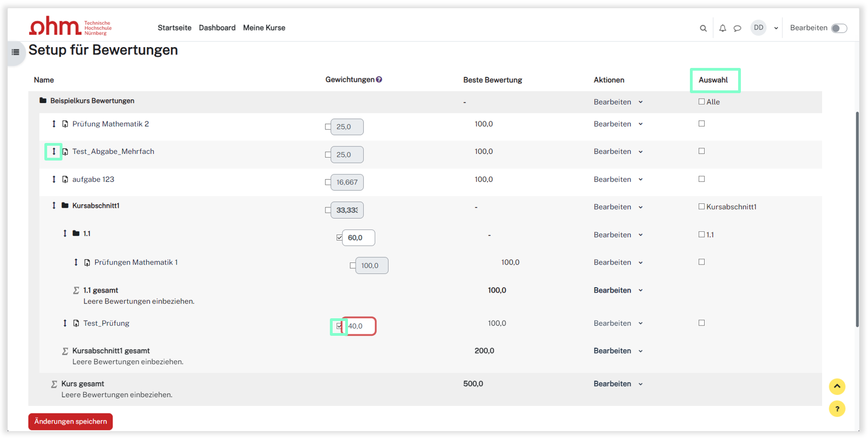Click the move icon beside Kursabschnitt1 folder
868x447 pixels.
pos(54,205)
